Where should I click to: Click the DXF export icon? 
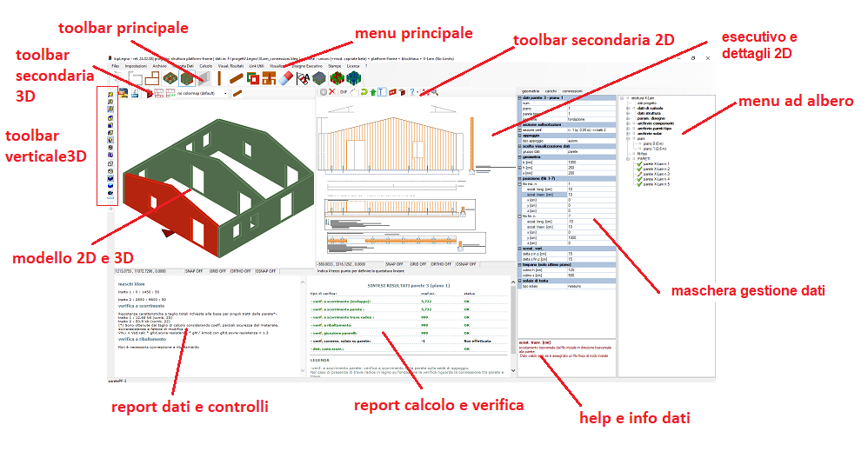coord(344,91)
